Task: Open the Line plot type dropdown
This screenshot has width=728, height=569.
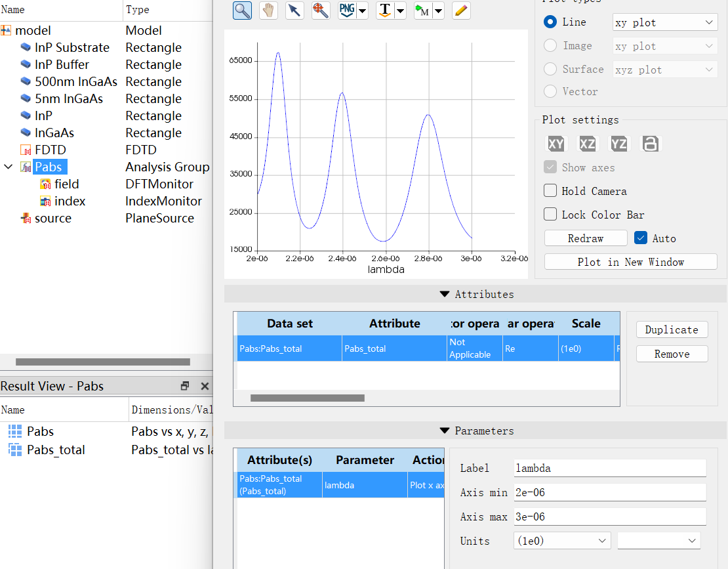Action: [664, 22]
